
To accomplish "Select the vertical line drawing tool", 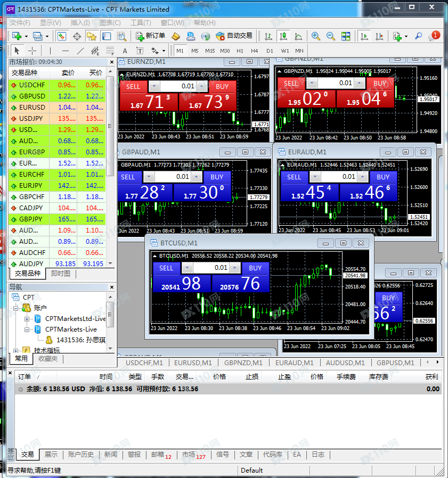I will pyautogui.click(x=50, y=51).
